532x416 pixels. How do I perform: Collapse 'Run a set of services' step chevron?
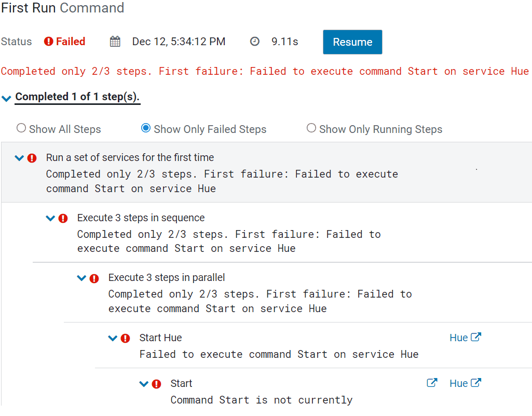click(x=19, y=158)
